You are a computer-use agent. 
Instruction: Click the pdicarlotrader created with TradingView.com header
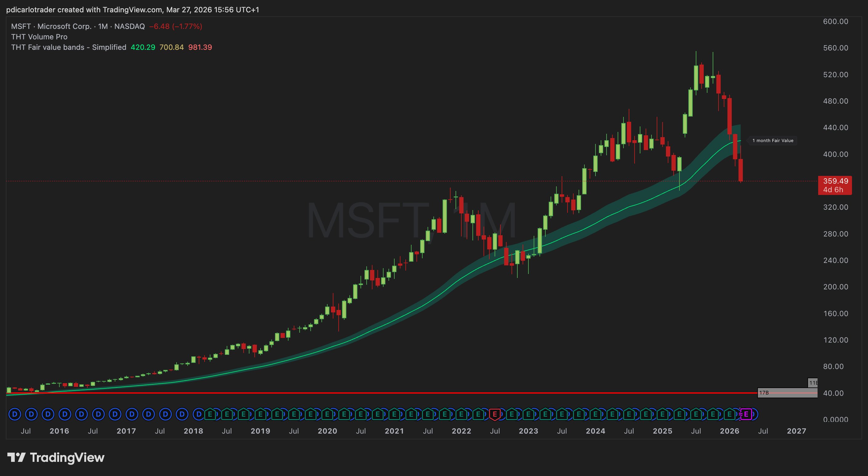[x=133, y=10]
